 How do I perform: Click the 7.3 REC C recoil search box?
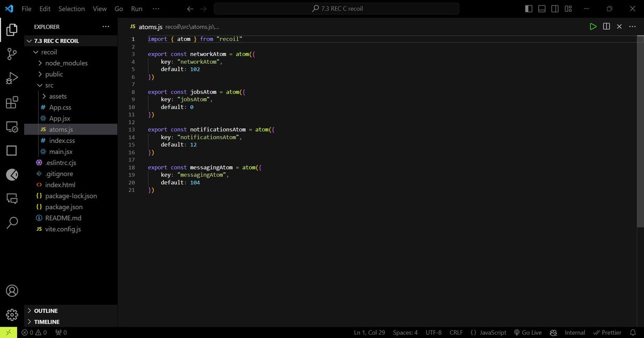[336, 9]
